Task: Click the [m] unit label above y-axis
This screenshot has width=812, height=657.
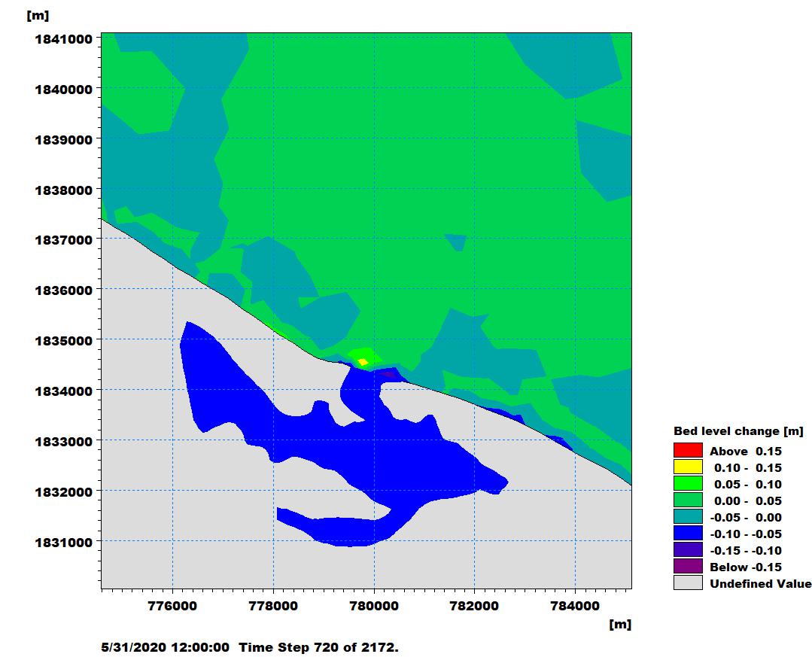Action: pos(38,16)
